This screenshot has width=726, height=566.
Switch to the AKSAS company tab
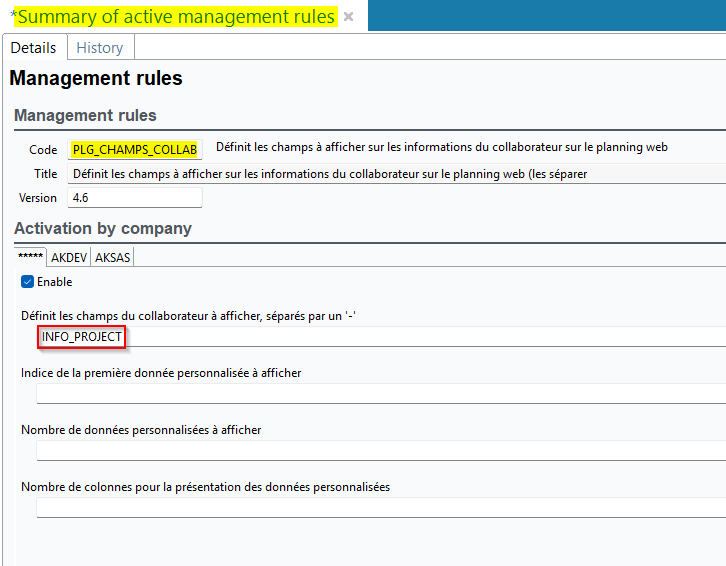click(x=113, y=257)
